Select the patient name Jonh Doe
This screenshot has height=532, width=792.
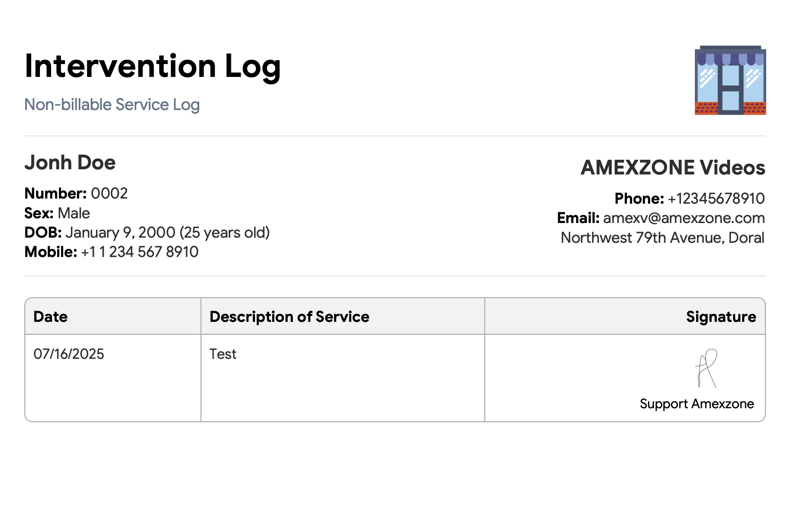click(70, 163)
